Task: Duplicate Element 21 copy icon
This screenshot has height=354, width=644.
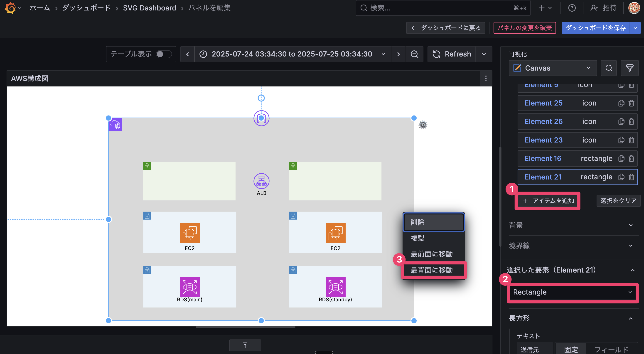Action: (621, 177)
